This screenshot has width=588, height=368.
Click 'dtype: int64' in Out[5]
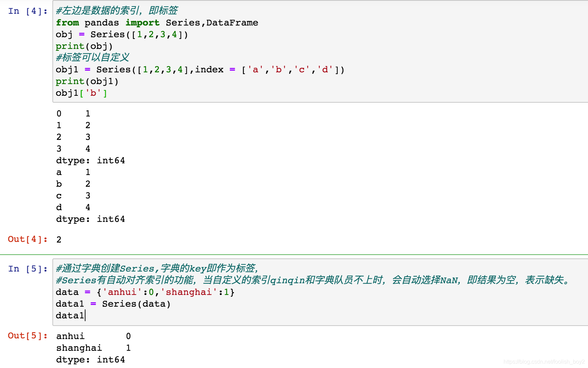[x=91, y=360]
